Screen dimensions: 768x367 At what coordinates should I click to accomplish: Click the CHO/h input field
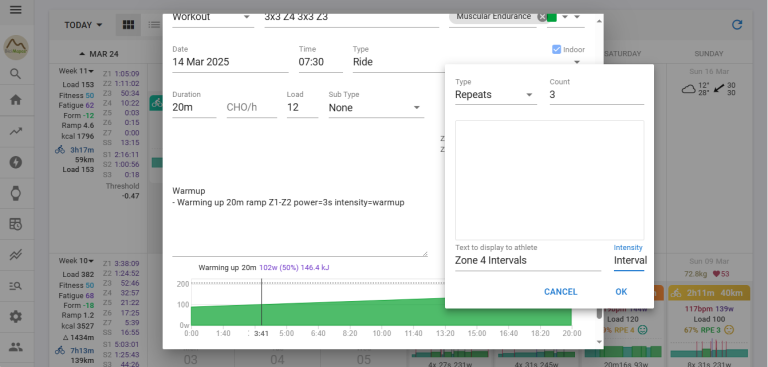(x=251, y=107)
